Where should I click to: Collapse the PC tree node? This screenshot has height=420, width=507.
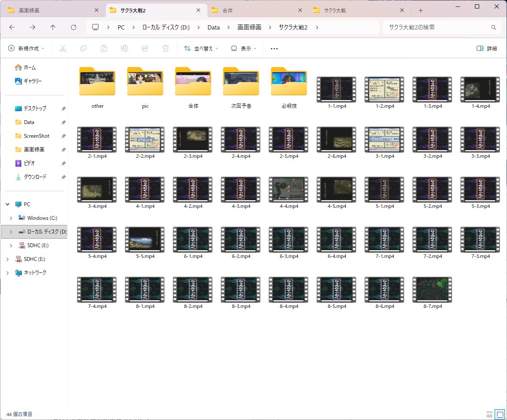pyautogui.click(x=7, y=204)
